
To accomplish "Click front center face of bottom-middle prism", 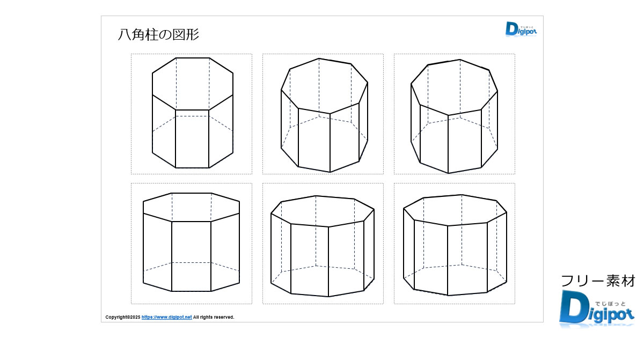I will click(310, 261).
